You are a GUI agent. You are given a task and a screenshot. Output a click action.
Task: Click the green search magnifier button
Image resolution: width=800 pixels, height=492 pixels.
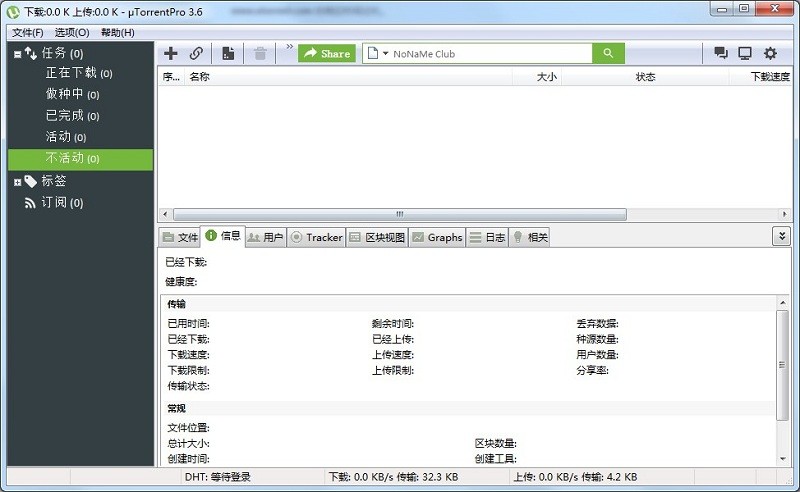(x=607, y=53)
